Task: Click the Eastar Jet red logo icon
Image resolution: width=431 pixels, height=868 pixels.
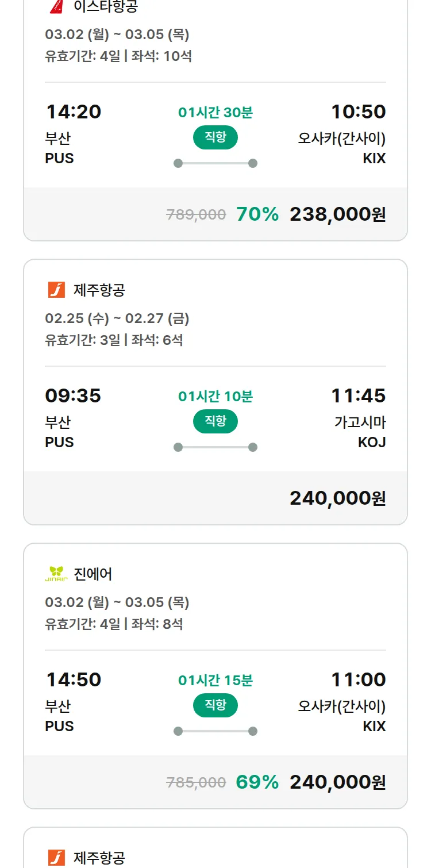Action: [x=56, y=6]
